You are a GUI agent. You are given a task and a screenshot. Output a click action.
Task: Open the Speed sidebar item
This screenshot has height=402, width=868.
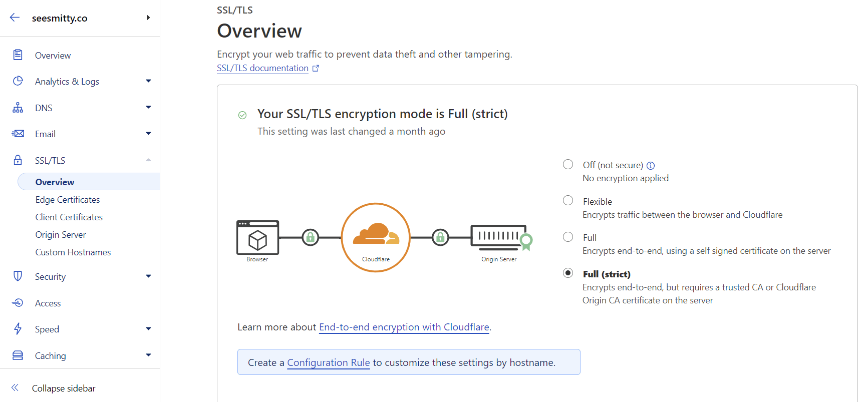point(47,329)
